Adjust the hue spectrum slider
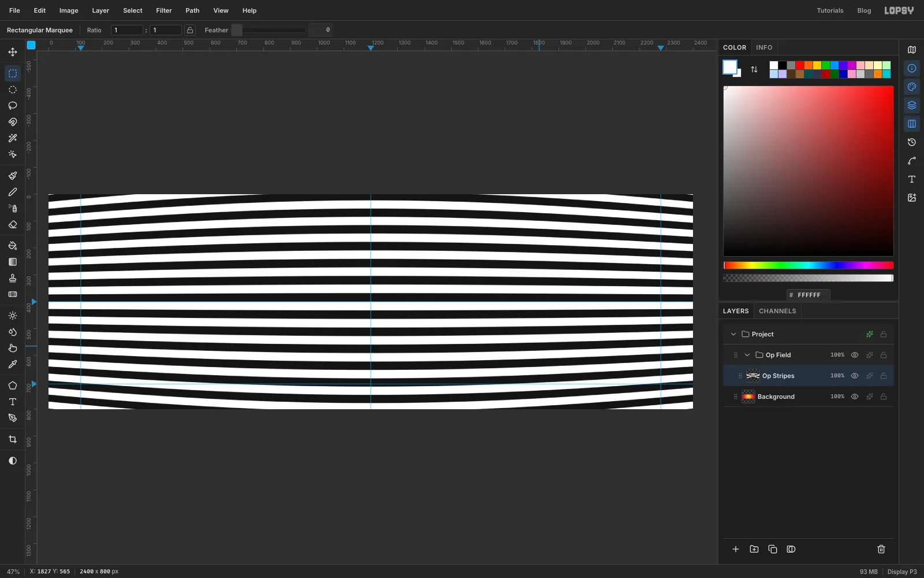 (x=808, y=265)
